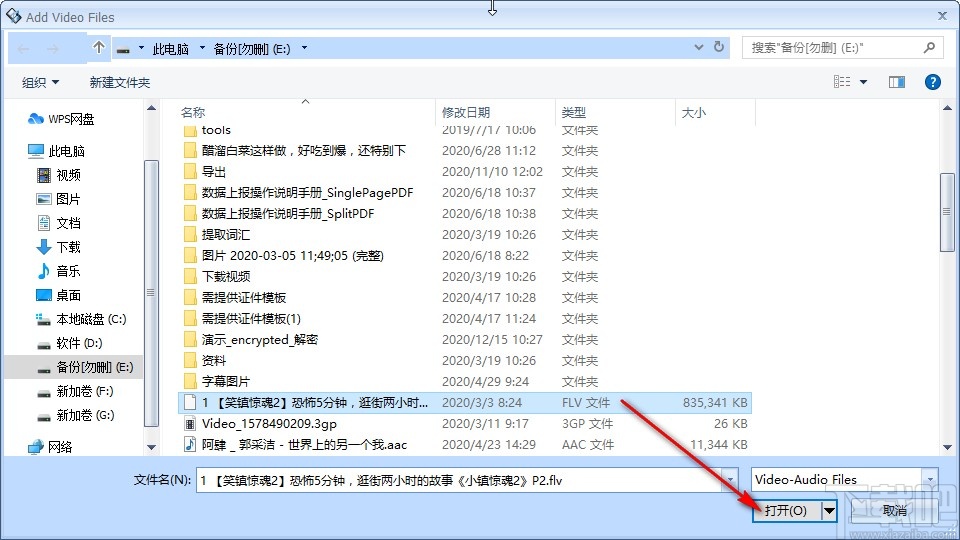
Task: Sort by 修改日期 column header
Action: [466, 113]
